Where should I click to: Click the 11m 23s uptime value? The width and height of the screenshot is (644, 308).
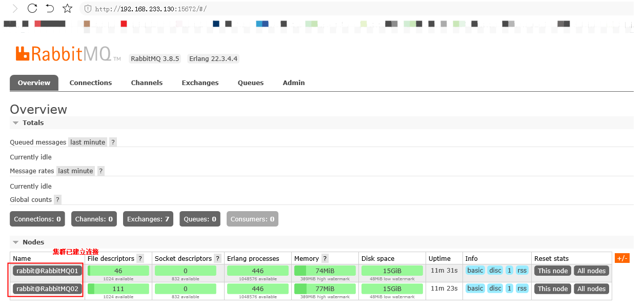tap(444, 289)
